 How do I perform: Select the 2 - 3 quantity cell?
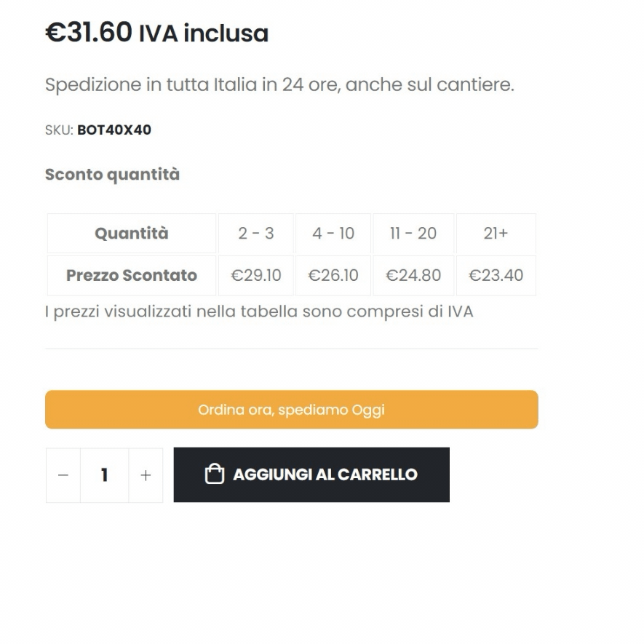[x=256, y=234]
